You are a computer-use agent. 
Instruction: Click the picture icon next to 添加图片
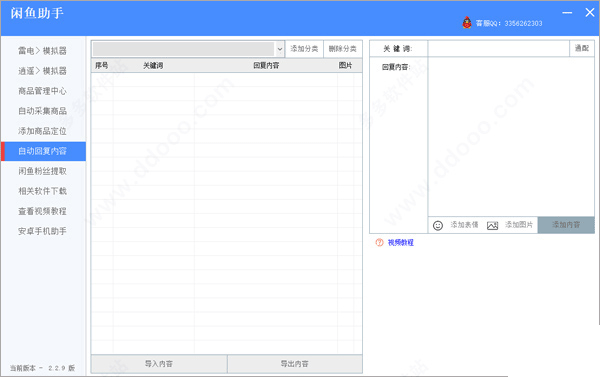(492, 225)
